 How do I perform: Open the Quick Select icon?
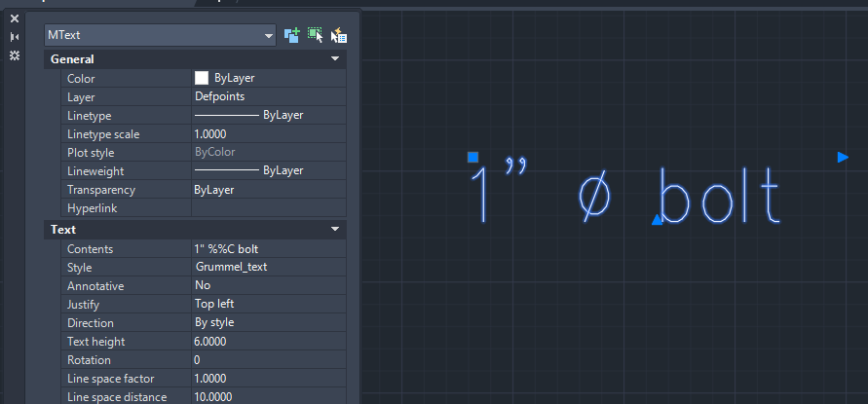pyautogui.click(x=339, y=35)
